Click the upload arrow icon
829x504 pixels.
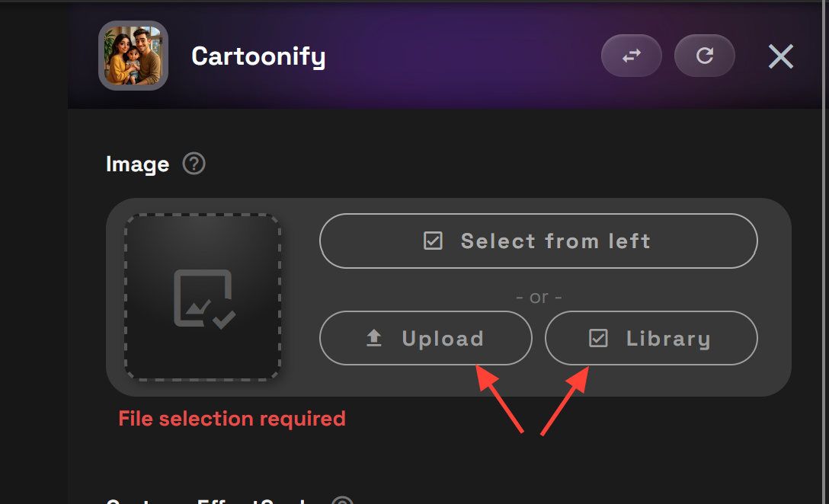pyautogui.click(x=374, y=338)
